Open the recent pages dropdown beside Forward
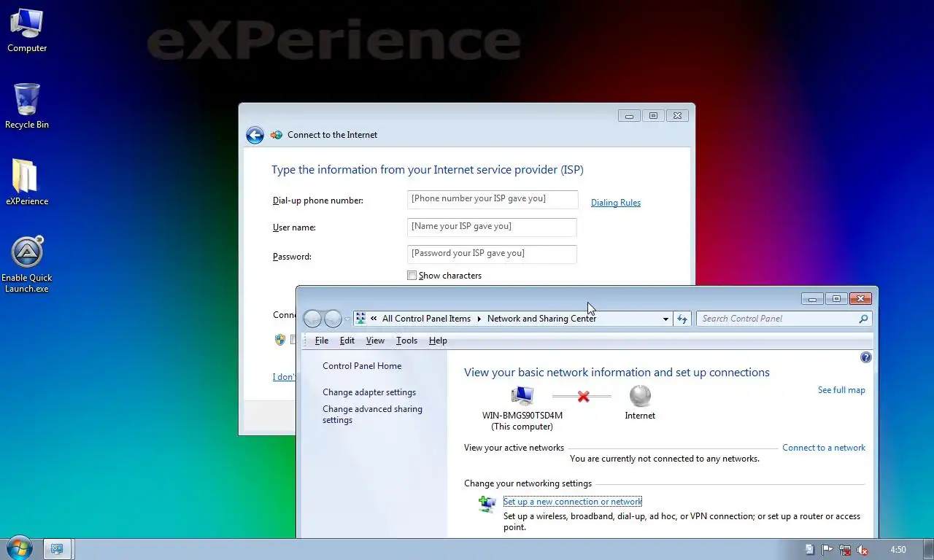The image size is (934, 560). [347, 319]
